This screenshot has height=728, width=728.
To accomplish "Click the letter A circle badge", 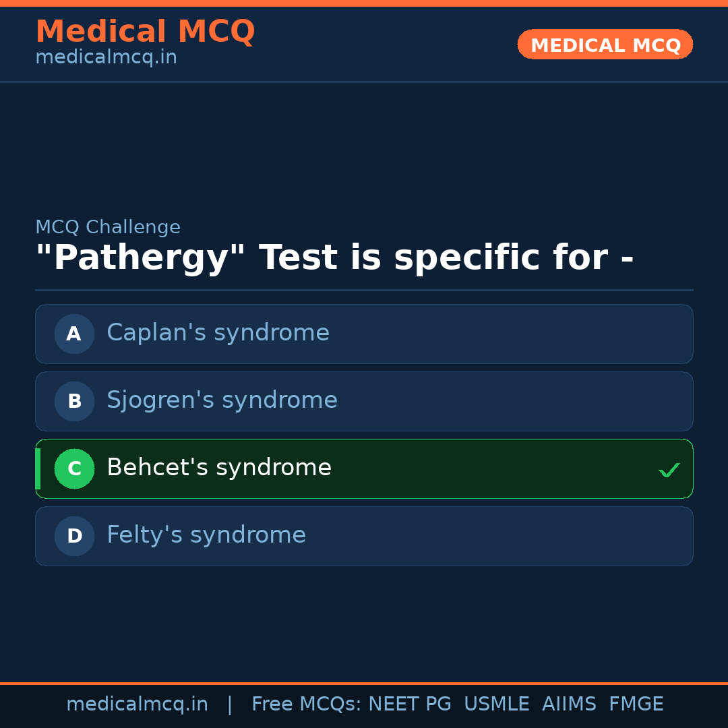I will click(74, 334).
